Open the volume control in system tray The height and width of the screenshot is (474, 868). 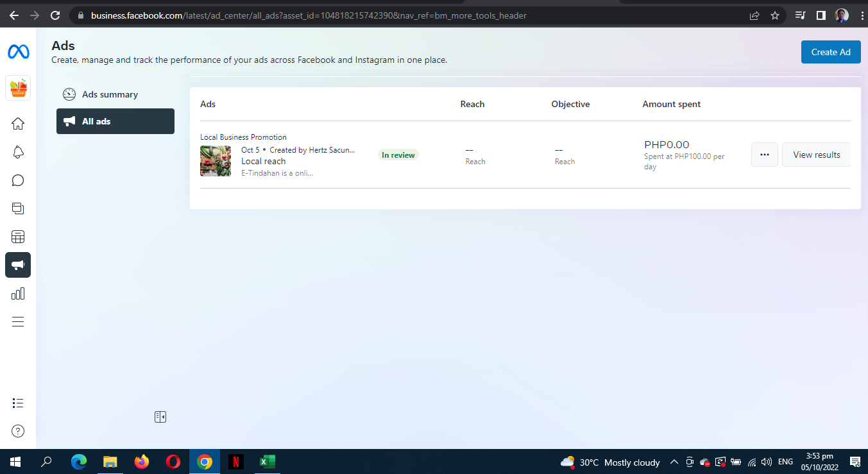tap(766, 462)
